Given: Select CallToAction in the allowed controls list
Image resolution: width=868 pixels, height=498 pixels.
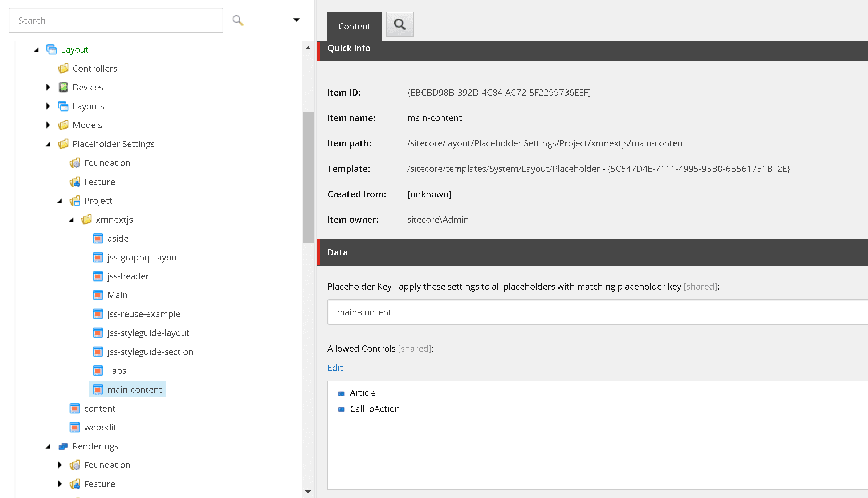Looking at the screenshot, I should pyautogui.click(x=375, y=409).
